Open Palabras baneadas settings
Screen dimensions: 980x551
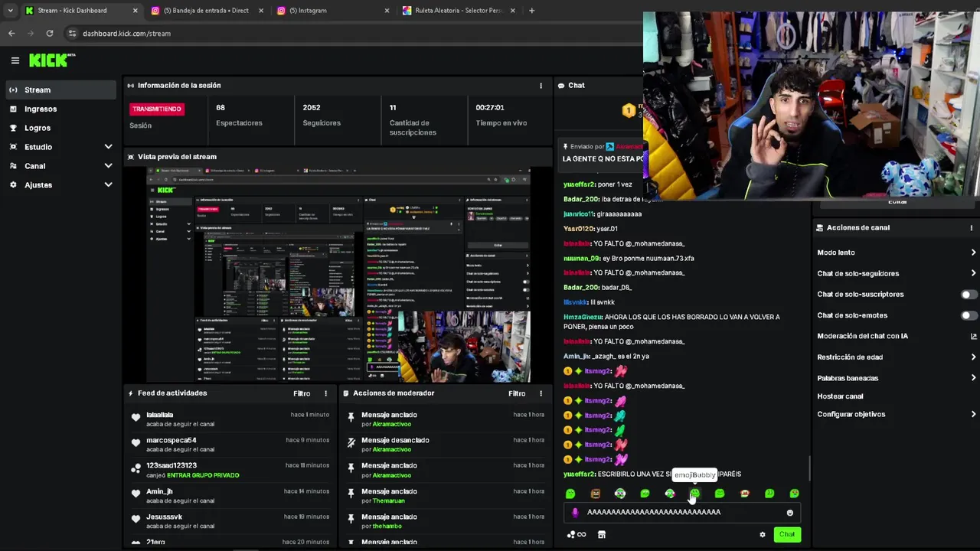coord(897,378)
